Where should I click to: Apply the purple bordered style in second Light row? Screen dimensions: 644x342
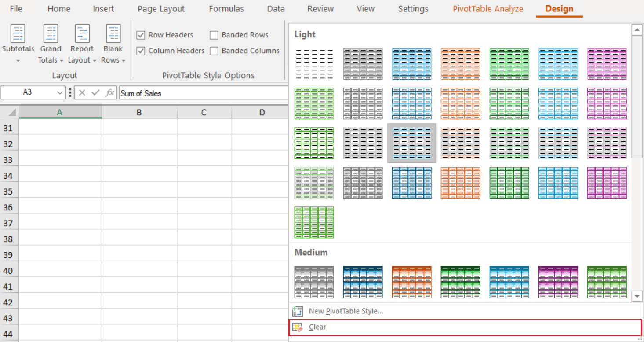(607, 103)
